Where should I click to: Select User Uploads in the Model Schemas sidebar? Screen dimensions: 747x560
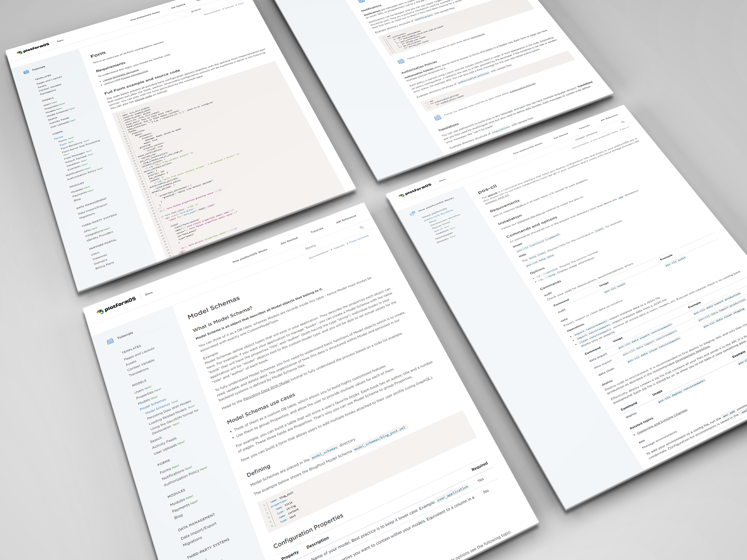[x=165, y=449]
